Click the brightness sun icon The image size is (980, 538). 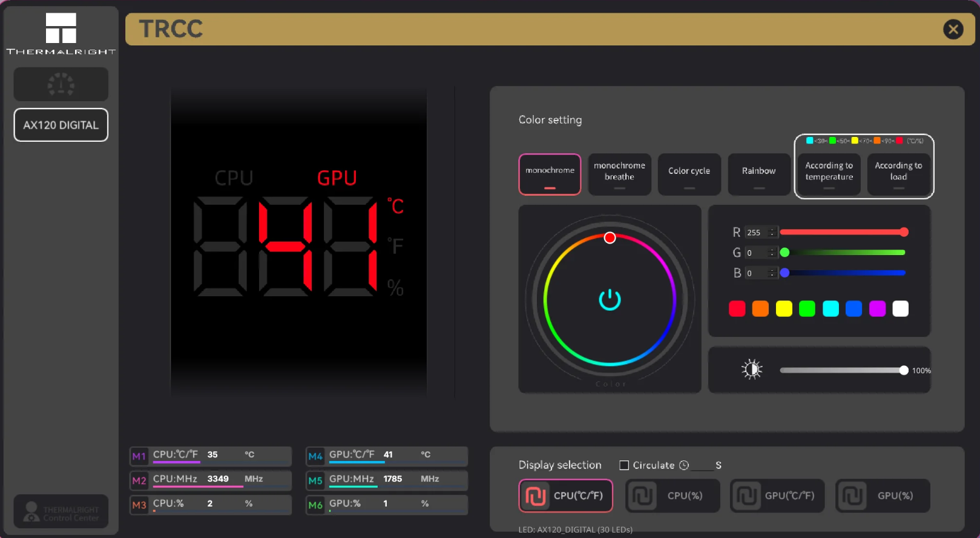(752, 369)
